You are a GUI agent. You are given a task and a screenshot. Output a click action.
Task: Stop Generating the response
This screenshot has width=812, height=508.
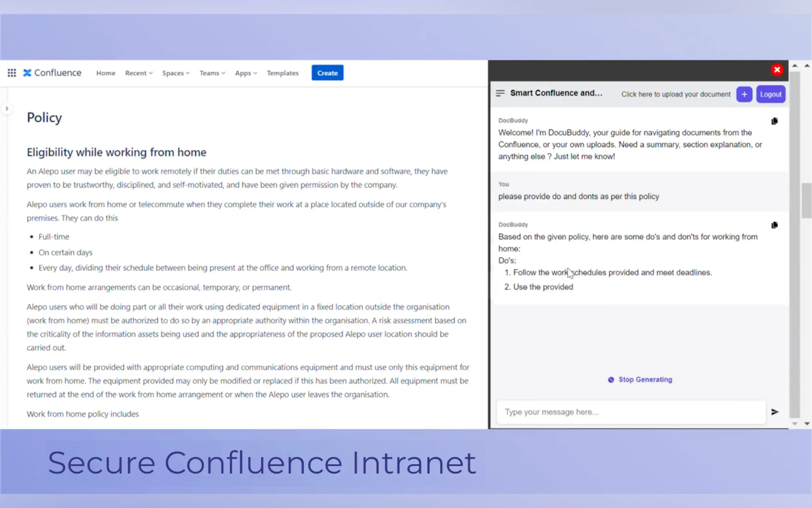(640, 380)
